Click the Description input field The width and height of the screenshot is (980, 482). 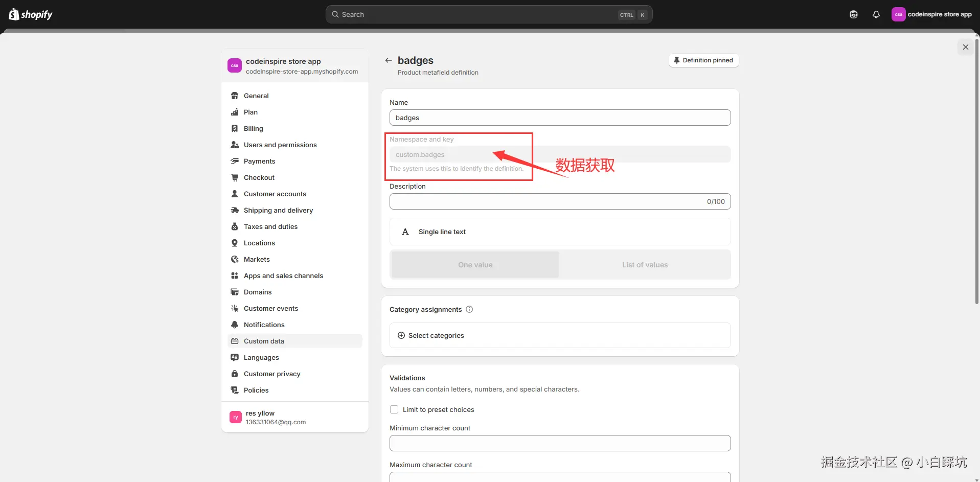(x=560, y=201)
